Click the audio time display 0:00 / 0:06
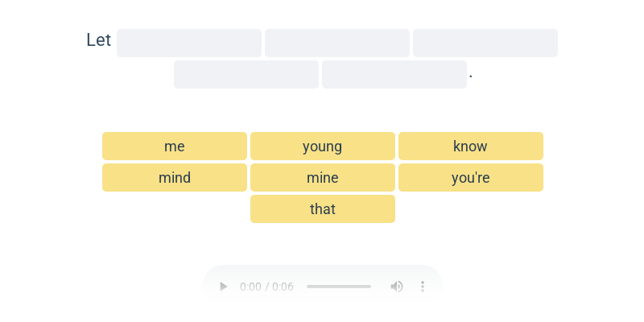Image resolution: width=644 pixels, height=322 pixels. (266, 287)
